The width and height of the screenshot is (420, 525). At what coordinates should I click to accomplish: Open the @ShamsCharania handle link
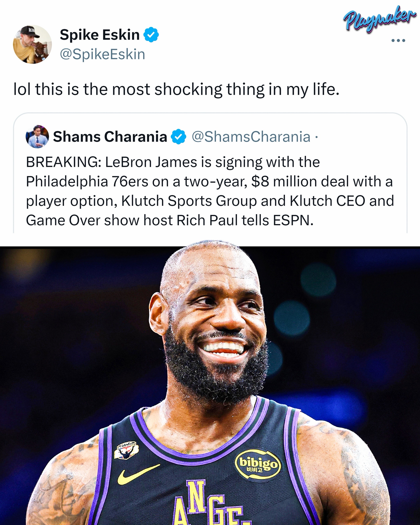coord(251,137)
